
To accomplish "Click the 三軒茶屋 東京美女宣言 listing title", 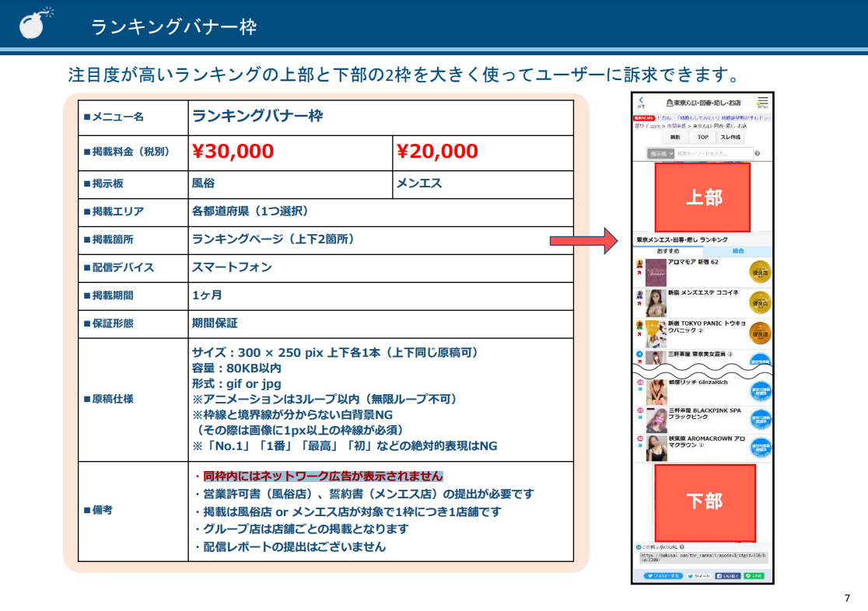I will [700, 354].
